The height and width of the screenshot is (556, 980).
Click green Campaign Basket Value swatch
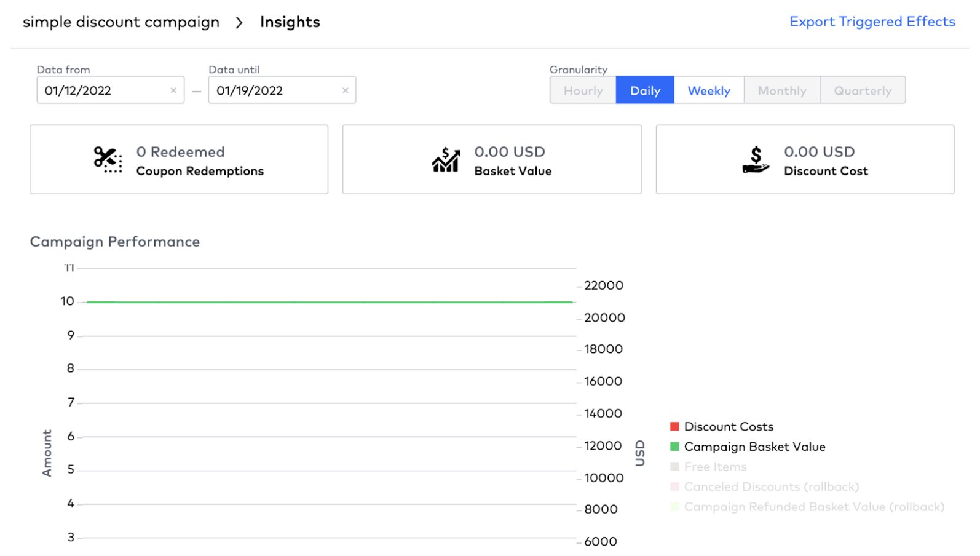[x=674, y=447]
